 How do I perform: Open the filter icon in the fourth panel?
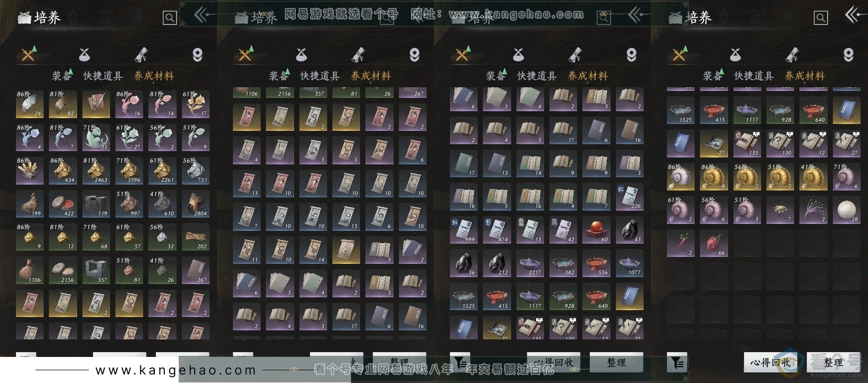point(677,362)
